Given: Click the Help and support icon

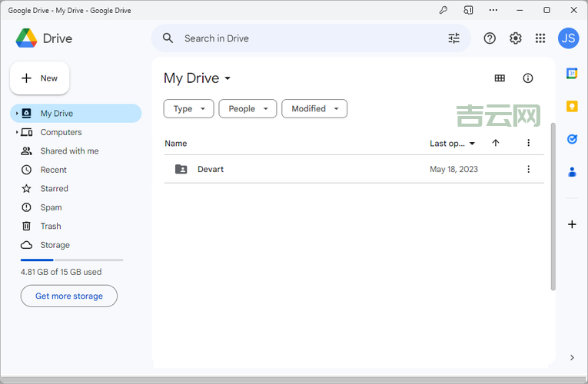Looking at the screenshot, I should [490, 38].
